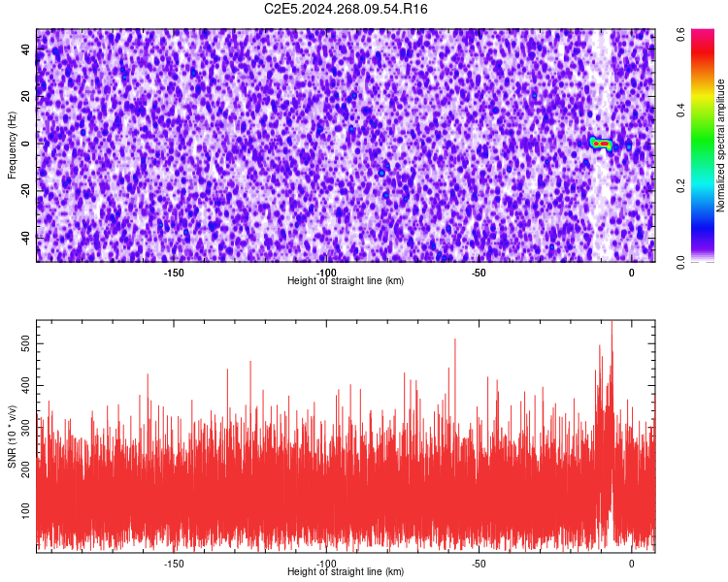Click the plot title C2E5.2024.268.09.54.R16
This screenshot has width=728, height=582.
tap(346, 9)
